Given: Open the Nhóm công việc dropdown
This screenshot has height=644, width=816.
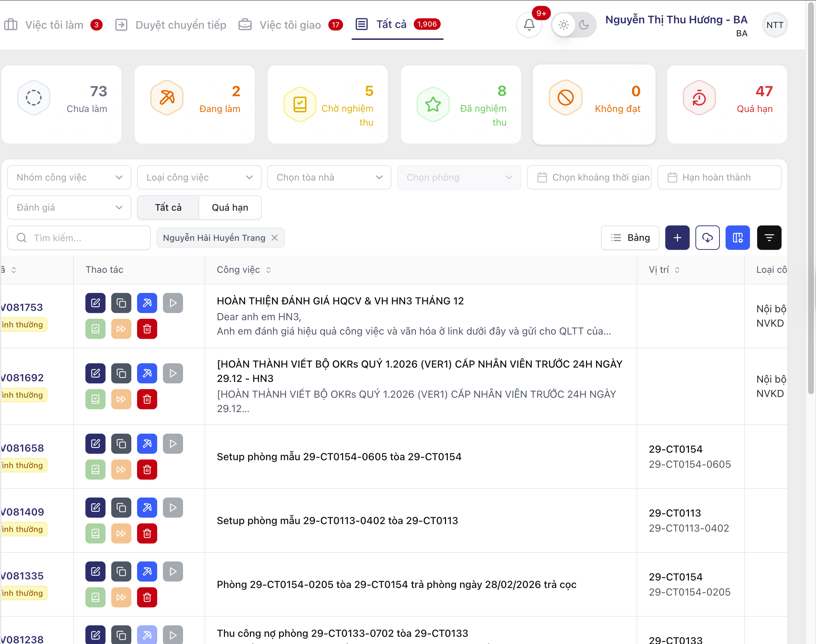Looking at the screenshot, I should tap(69, 177).
